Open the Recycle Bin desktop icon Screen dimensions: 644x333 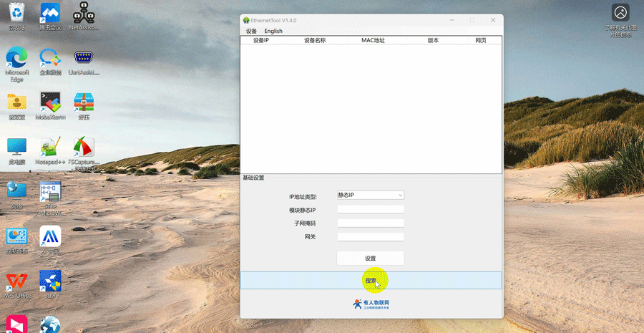[16, 14]
